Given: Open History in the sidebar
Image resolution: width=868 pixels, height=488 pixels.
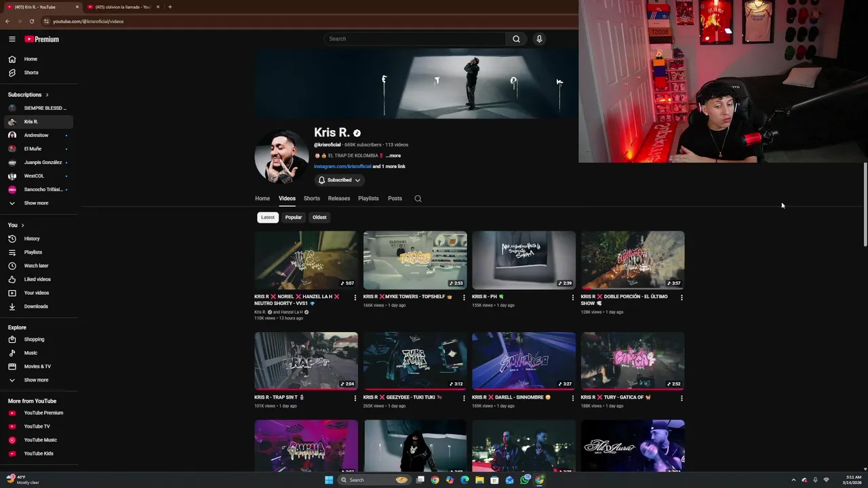Looking at the screenshot, I should pyautogui.click(x=38, y=239).
